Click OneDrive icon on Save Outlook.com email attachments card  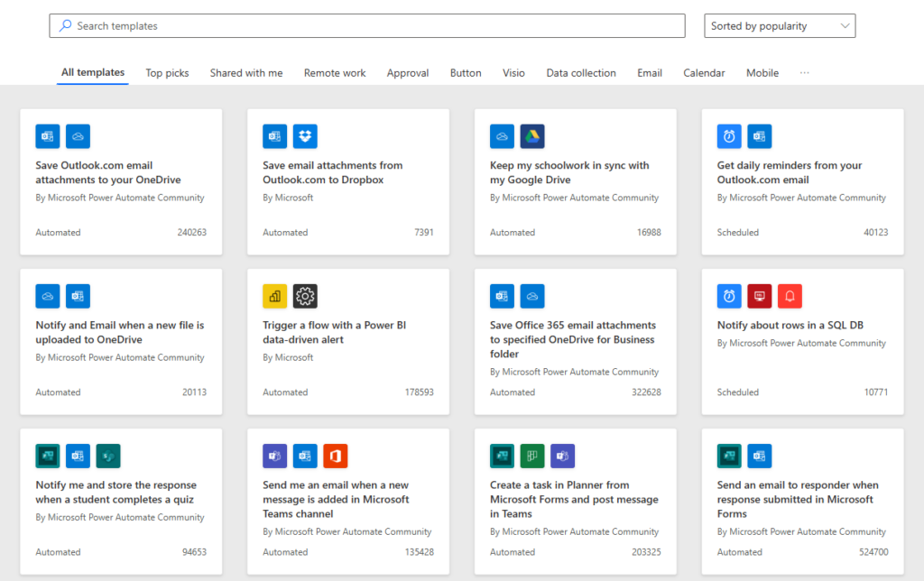[x=78, y=136]
